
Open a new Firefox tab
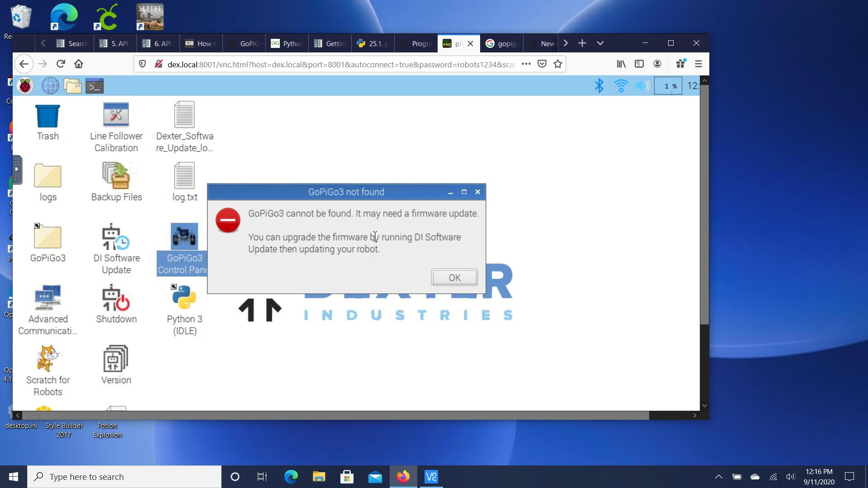(x=582, y=43)
